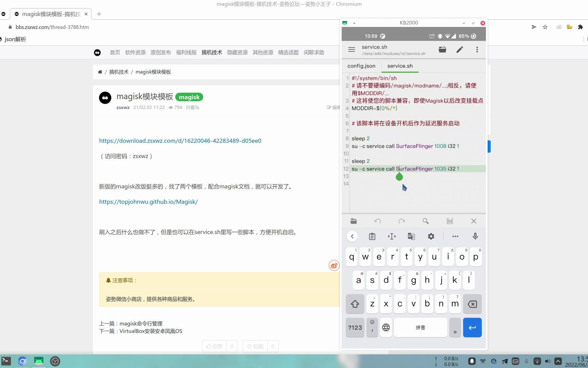Image resolution: width=588 pixels, height=368 pixels.
Task: Open next post VirtualBox安装安卓凤凰OS
Action: (151, 331)
